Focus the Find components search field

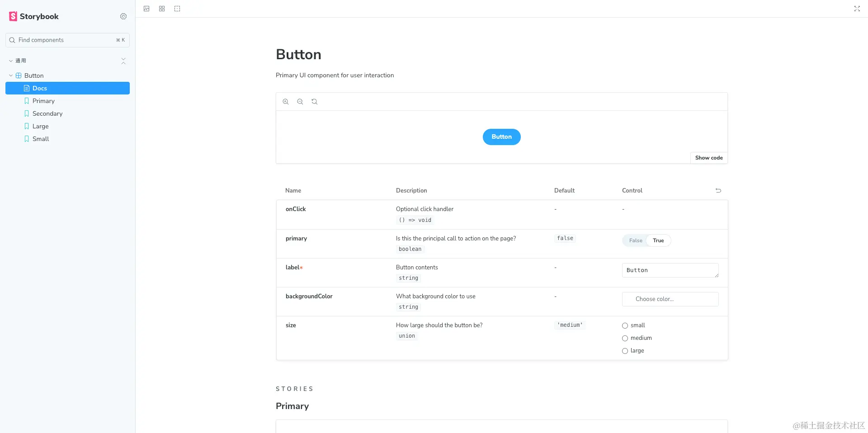[x=67, y=40]
